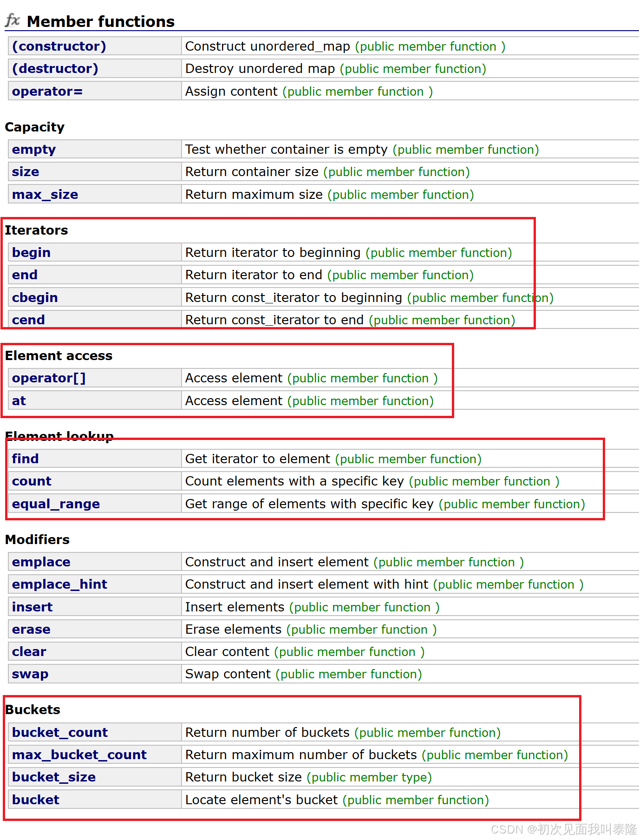Open the (constructor) link

coord(59,46)
